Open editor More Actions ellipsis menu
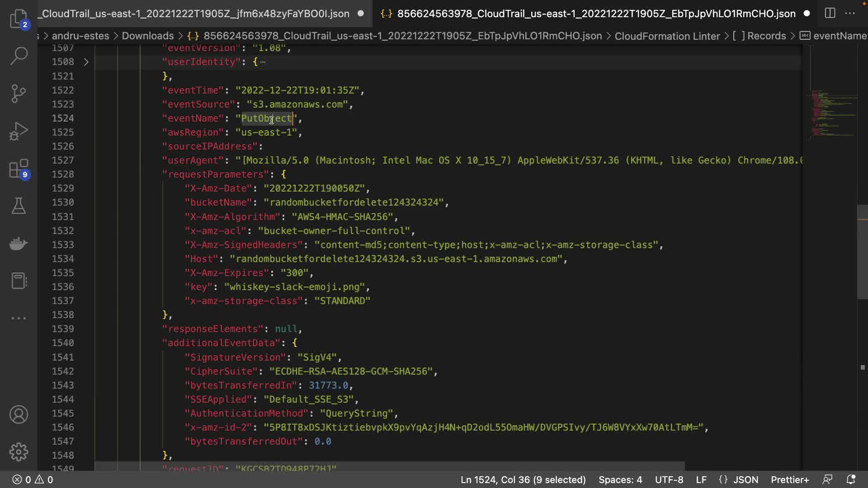The image size is (868, 488). point(850,13)
